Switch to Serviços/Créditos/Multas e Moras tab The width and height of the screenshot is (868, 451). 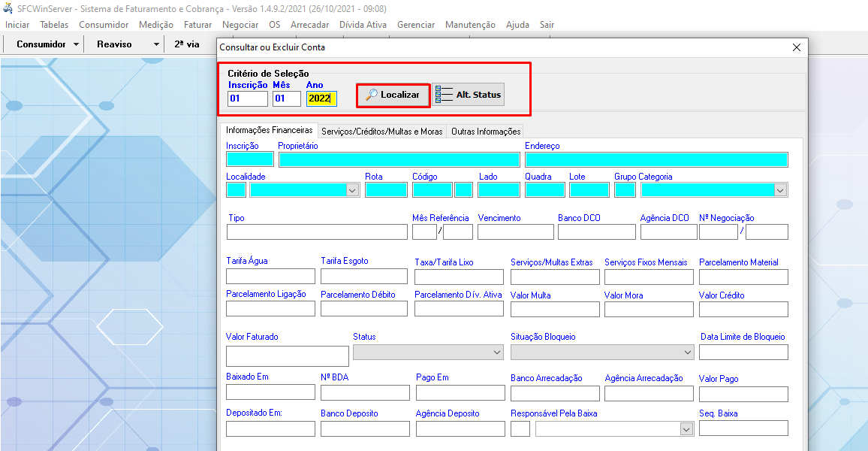(381, 132)
